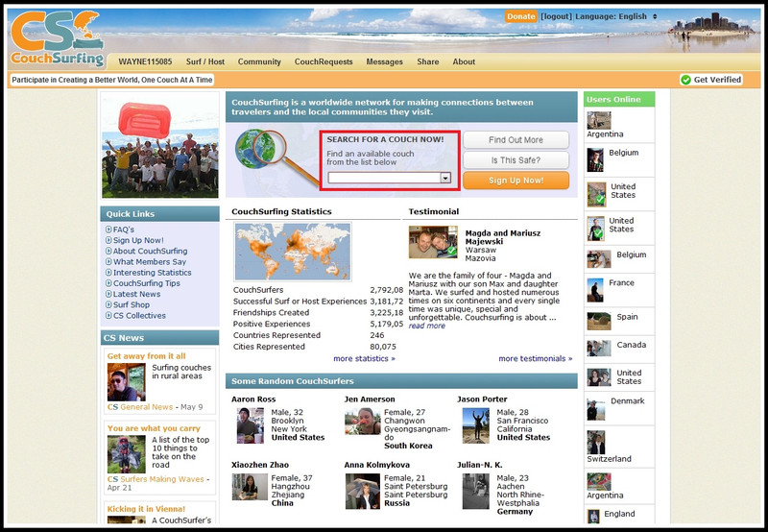Viewport: 768px width, 532px height.
Task: Click the couch search combo box field
Action: click(x=390, y=178)
